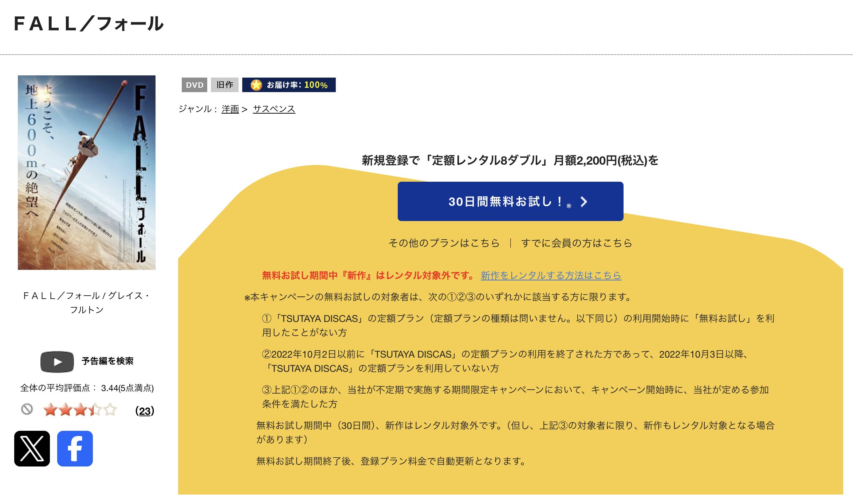
Task: Click 全体の平均評価点 3.44 text
Action: point(87,388)
